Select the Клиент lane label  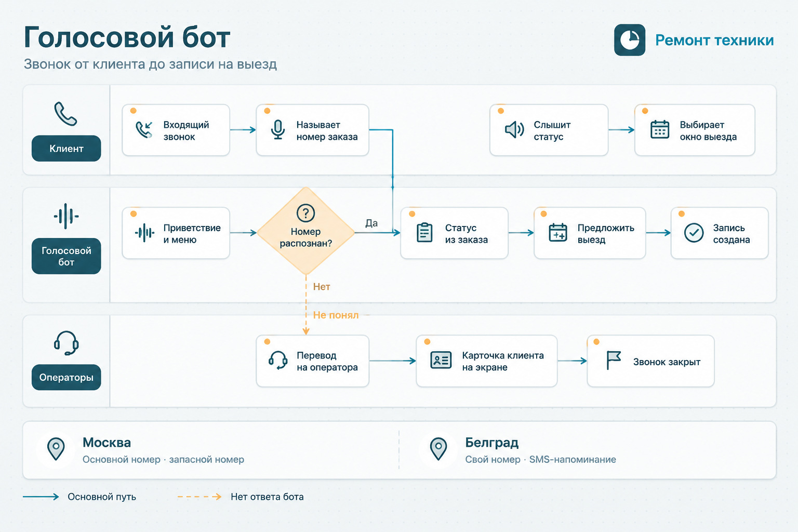point(66,149)
